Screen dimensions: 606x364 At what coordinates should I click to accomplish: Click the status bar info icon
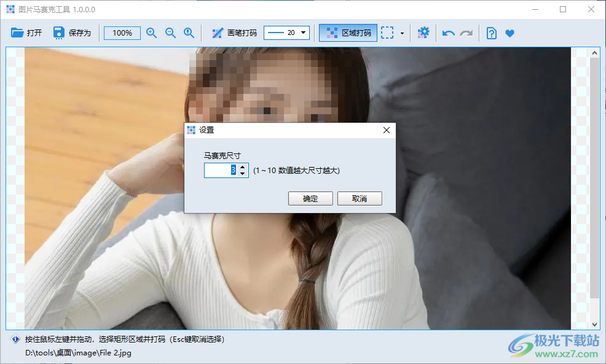click(x=15, y=339)
